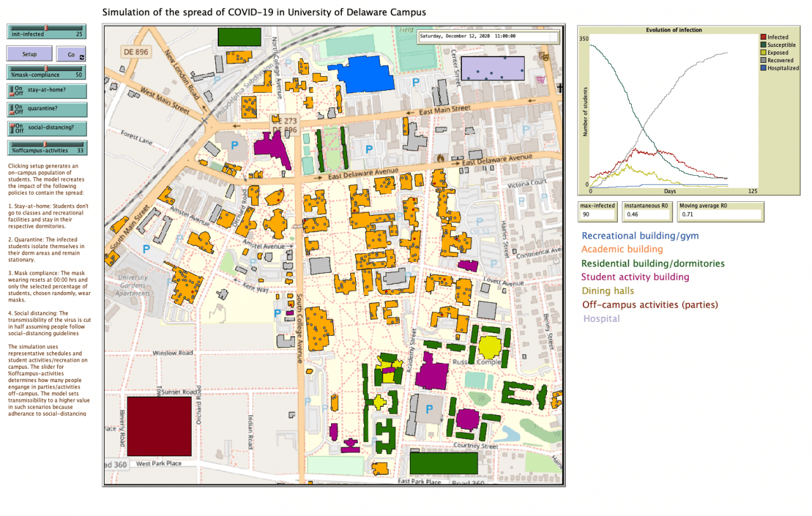812x516 pixels.
Task: Click the "Kent Way" map label
Action: (x=257, y=288)
